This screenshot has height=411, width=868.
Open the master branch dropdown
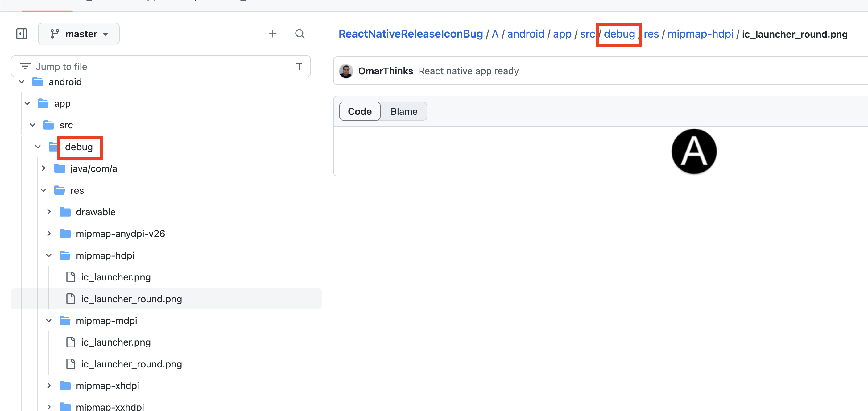coord(79,34)
